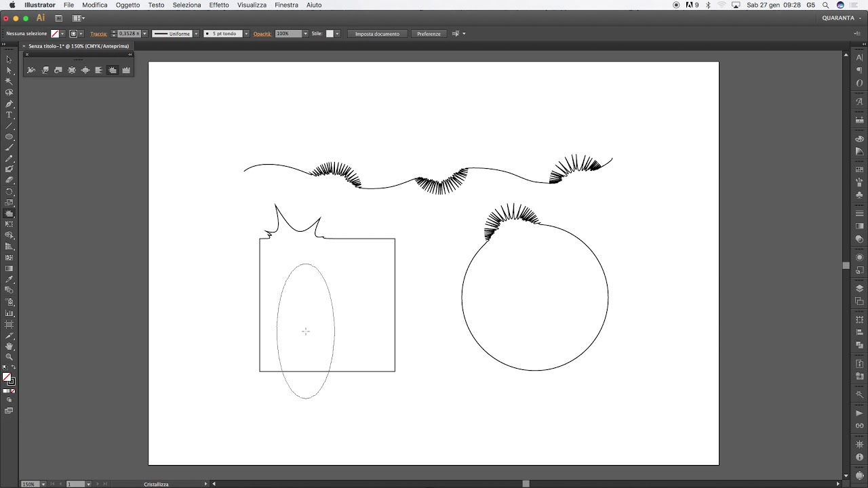Choose the Twirl tool in floating tool panel

pyautogui.click(x=58, y=70)
